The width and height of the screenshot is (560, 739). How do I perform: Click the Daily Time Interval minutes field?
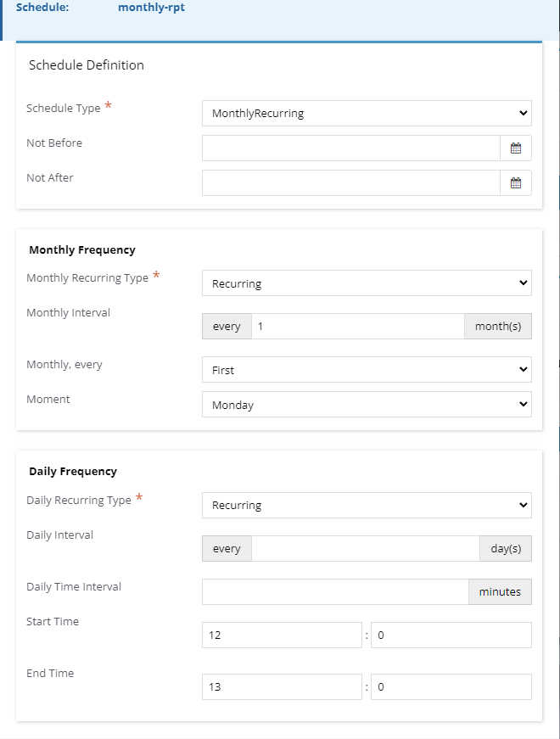(x=335, y=592)
